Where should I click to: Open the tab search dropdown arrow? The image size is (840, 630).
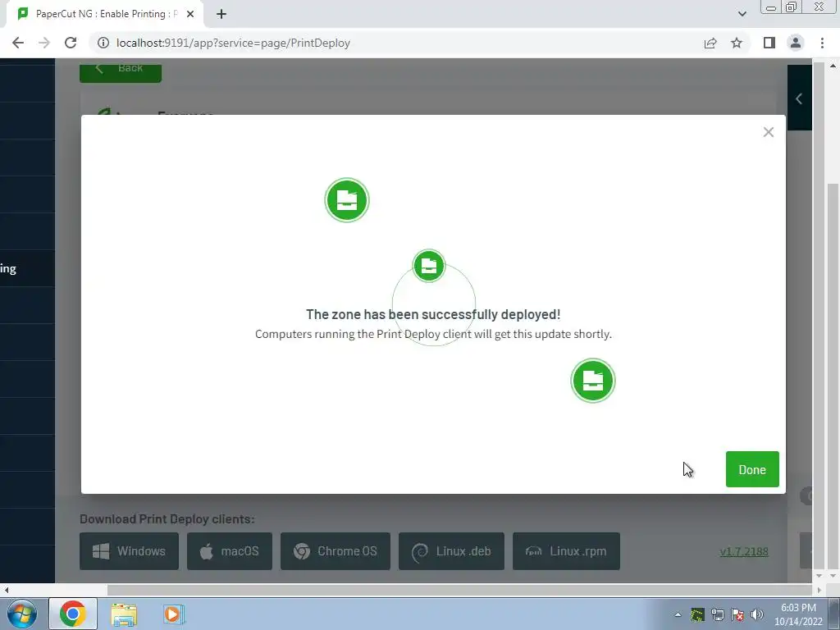tap(742, 14)
